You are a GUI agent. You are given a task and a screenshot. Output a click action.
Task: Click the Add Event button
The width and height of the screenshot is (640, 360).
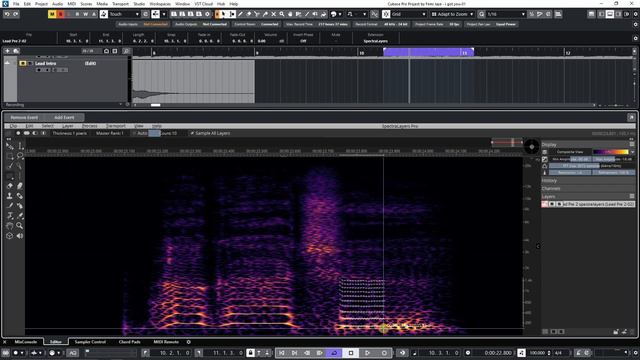click(64, 118)
